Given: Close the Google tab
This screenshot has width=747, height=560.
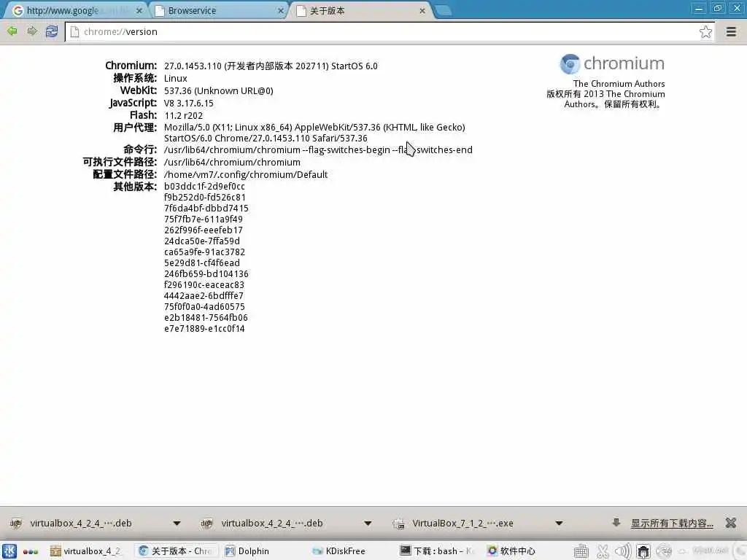Looking at the screenshot, I should tap(139, 10).
